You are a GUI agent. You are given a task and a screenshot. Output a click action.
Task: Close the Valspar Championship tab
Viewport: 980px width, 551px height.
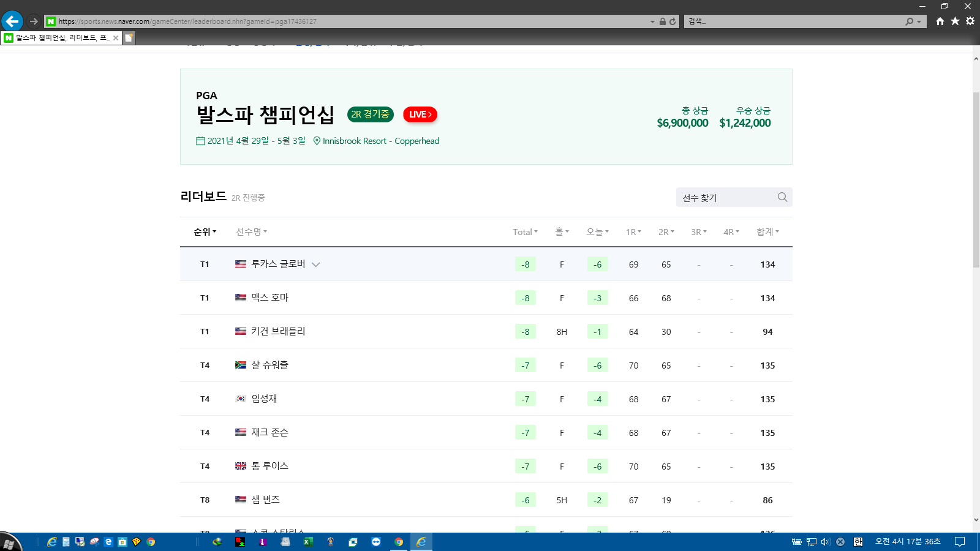point(116,38)
